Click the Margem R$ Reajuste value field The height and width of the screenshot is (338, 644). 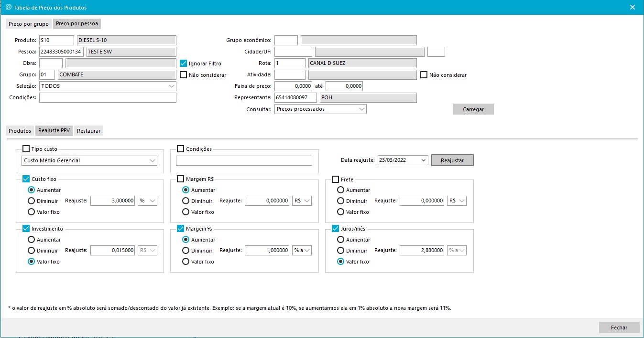[267, 201]
